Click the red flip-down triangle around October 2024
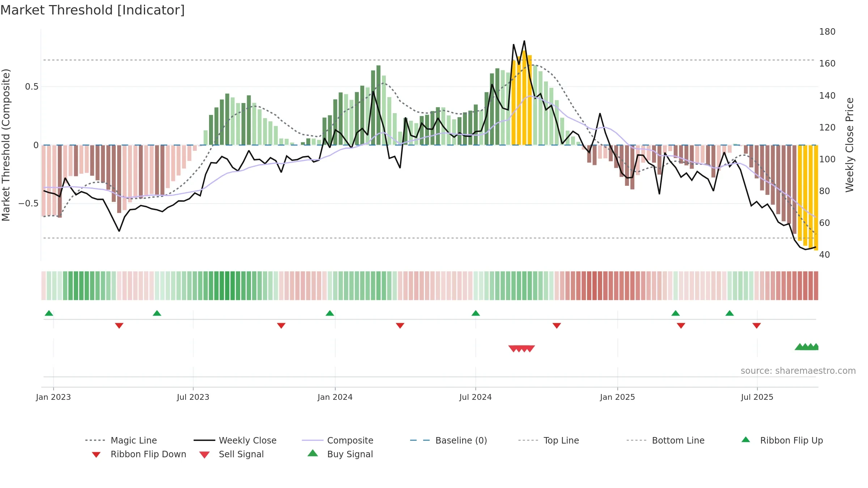The image size is (868, 488). coord(557,326)
